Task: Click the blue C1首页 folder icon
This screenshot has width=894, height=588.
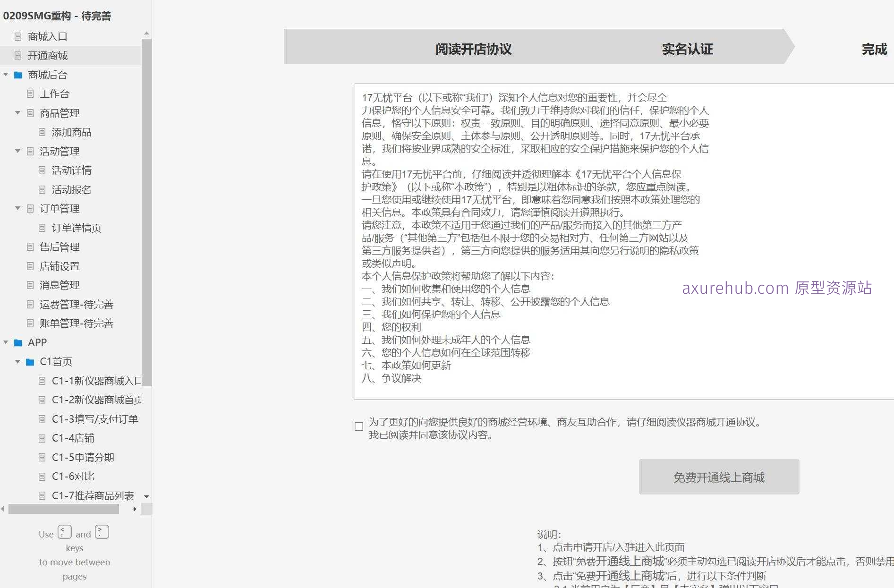Action: [x=30, y=362]
